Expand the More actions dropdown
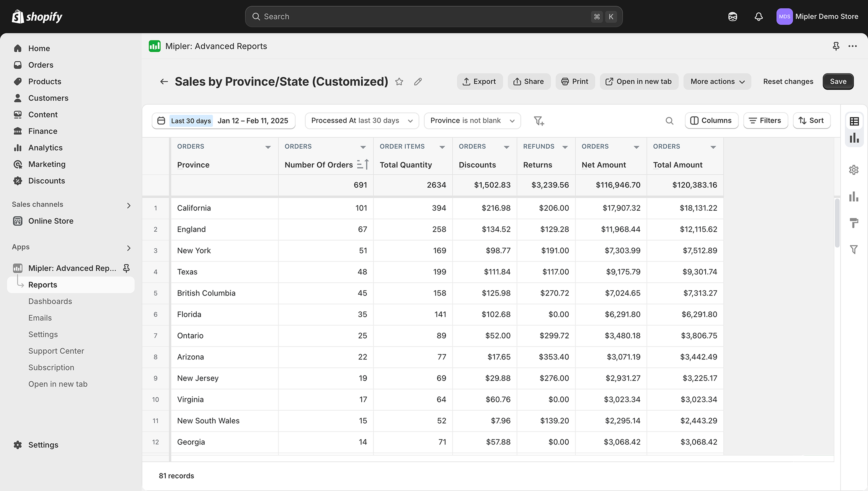The width and height of the screenshot is (868, 491). pyautogui.click(x=717, y=81)
